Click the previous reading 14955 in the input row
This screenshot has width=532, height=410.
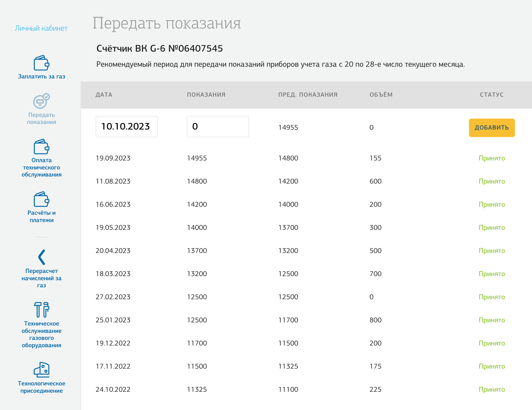pos(288,128)
